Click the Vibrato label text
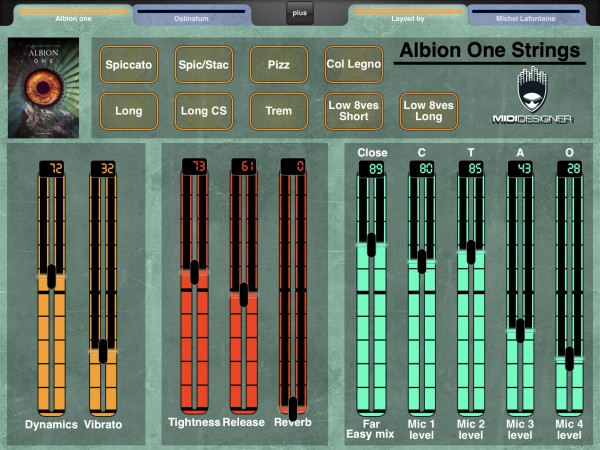Viewport: 600px width, 450px height. [103, 424]
